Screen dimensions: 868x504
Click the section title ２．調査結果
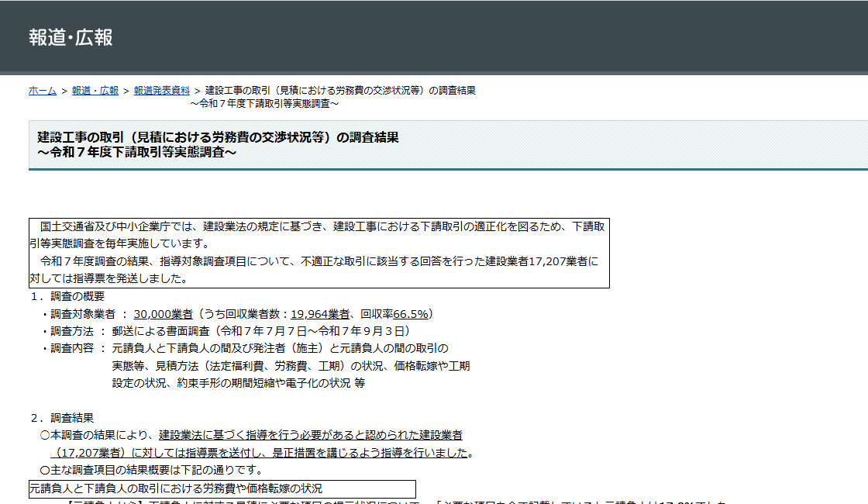62,418
